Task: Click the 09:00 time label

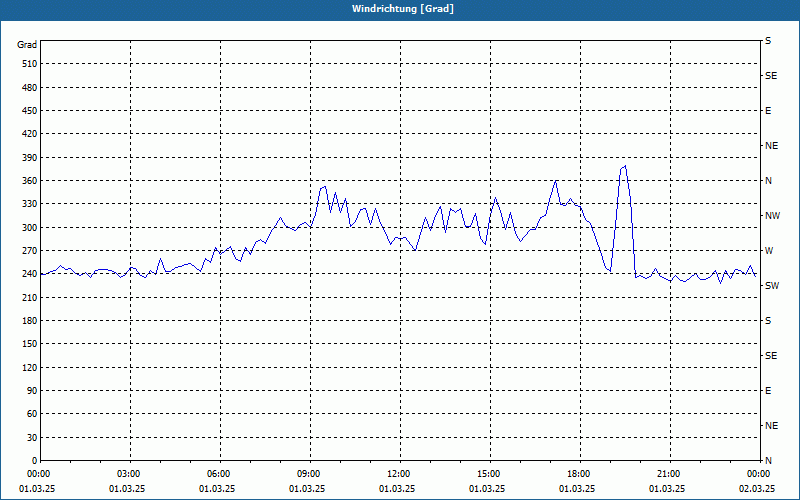Action: (311, 474)
